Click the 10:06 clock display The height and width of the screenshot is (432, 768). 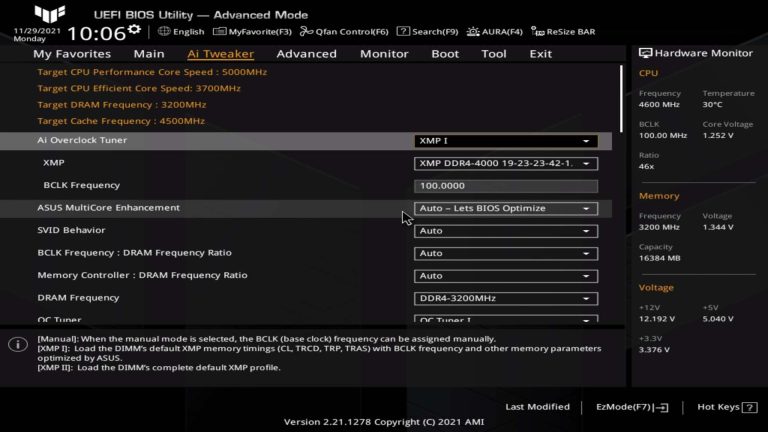[96, 33]
